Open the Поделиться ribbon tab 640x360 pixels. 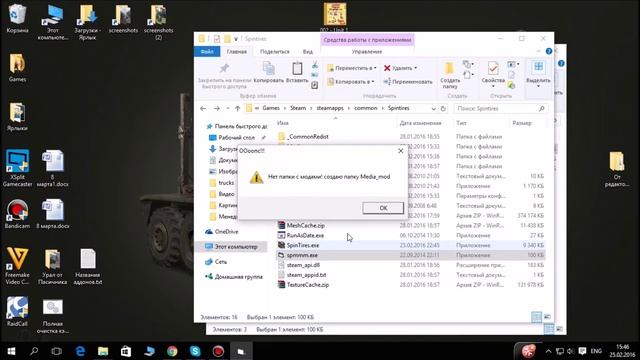click(x=274, y=52)
